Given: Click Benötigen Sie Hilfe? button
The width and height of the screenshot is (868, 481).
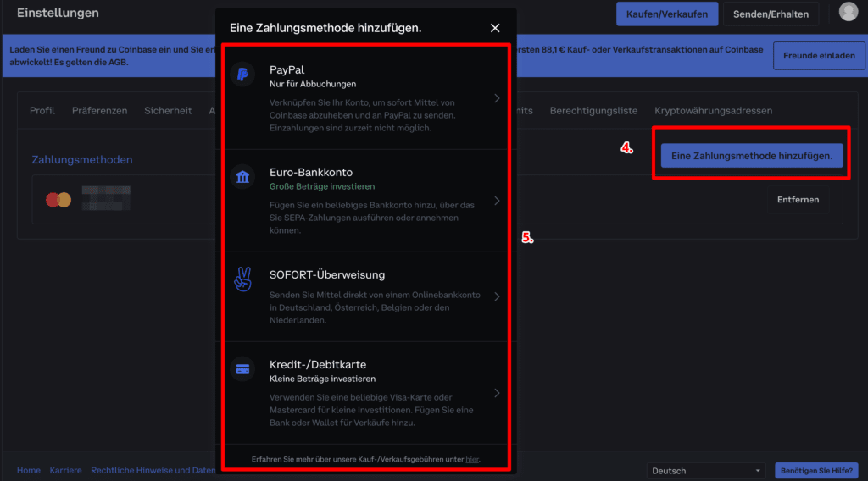Looking at the screenshot, I should (816, 471).
